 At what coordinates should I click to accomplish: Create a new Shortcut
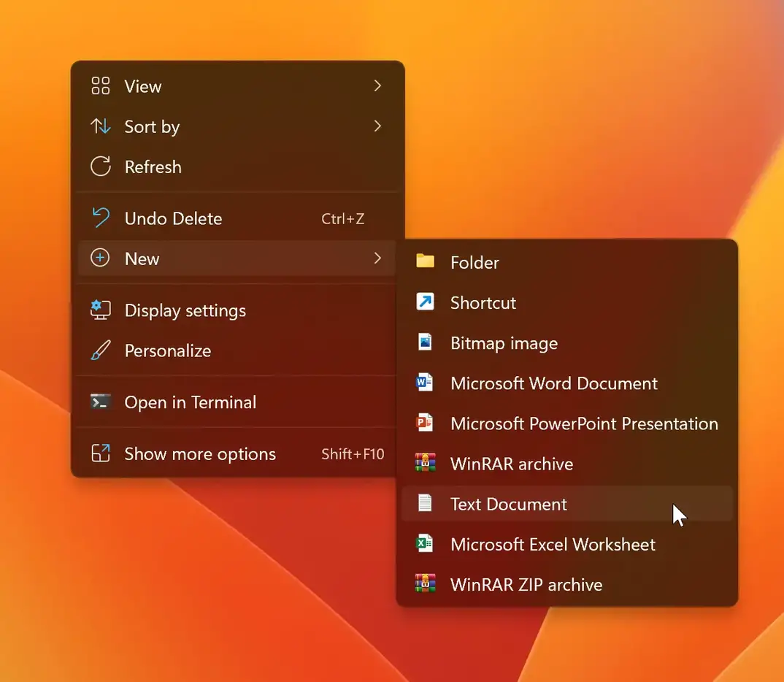click(x=567, y=302)
